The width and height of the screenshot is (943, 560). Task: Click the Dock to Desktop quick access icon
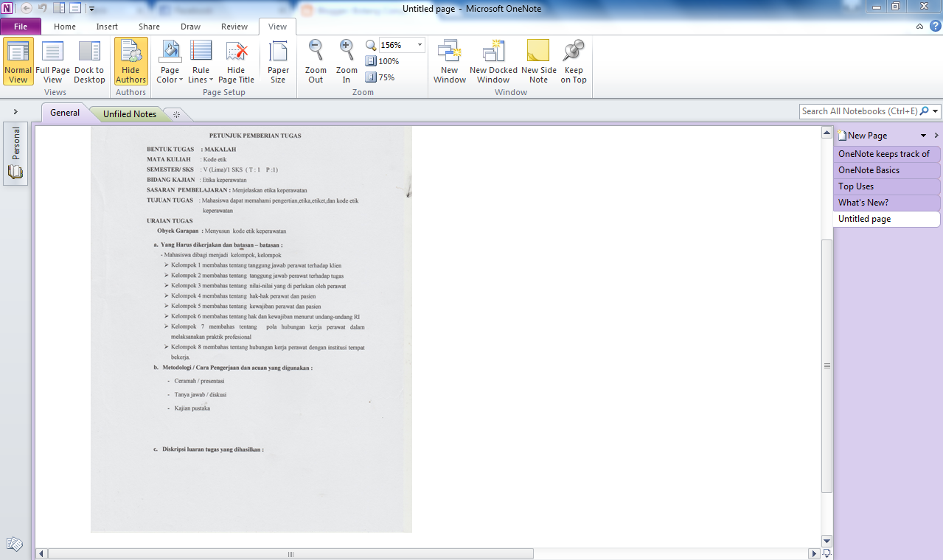pyautogui.click(x=60, y=9)
